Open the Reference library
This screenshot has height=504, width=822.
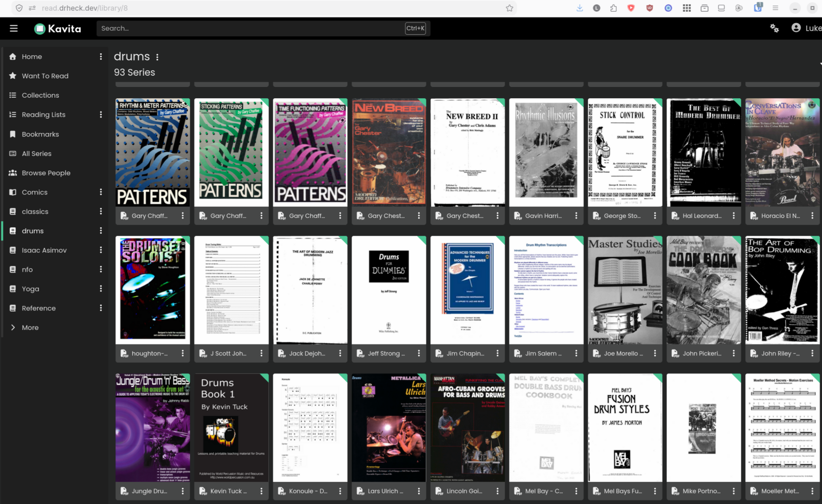pyautogui.click(x=39, y=308)
